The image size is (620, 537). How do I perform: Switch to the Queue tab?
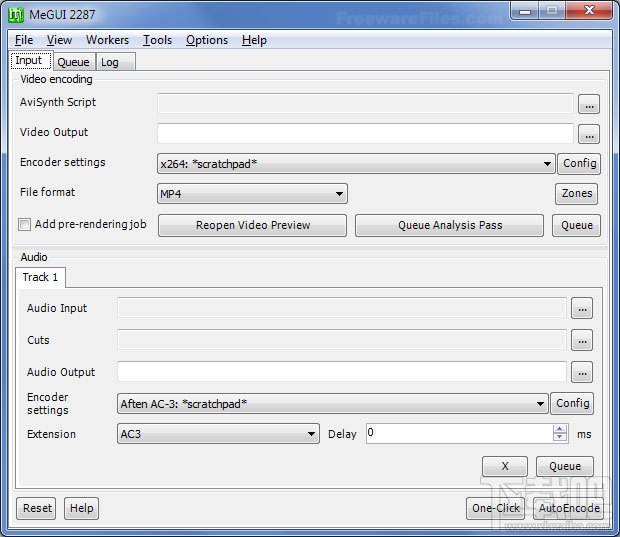(x=74, y=62)
